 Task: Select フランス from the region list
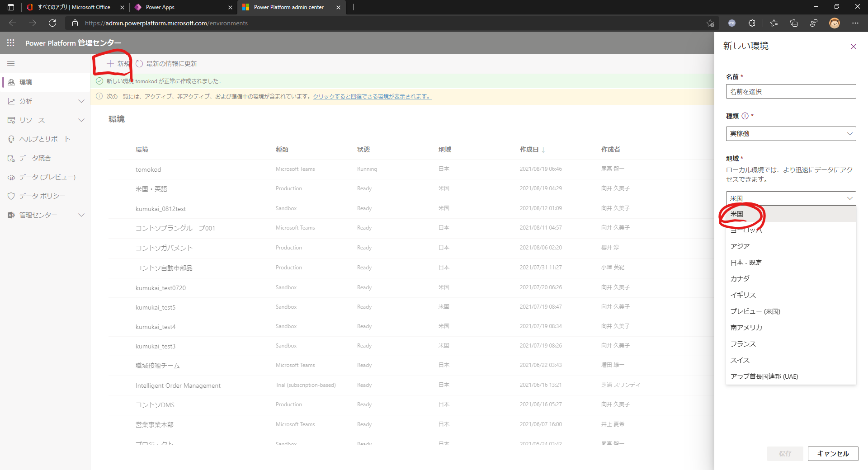[x=791, y=344]
